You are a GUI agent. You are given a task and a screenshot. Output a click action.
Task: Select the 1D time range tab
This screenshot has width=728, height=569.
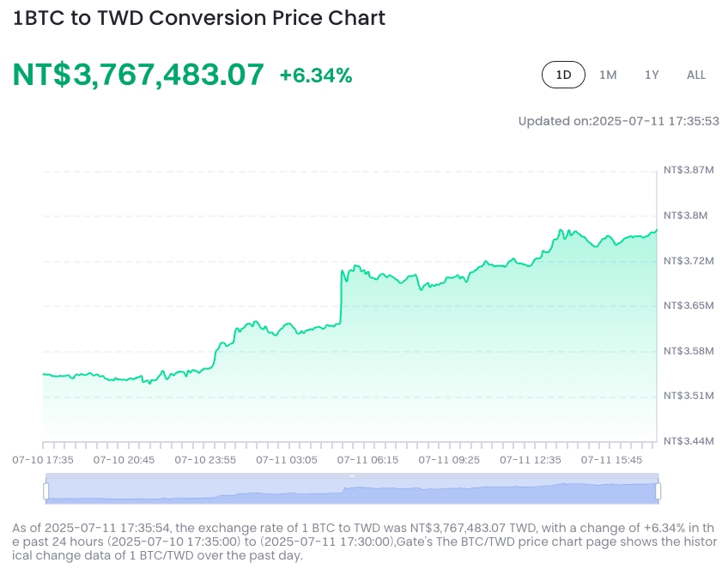[563, 75]
